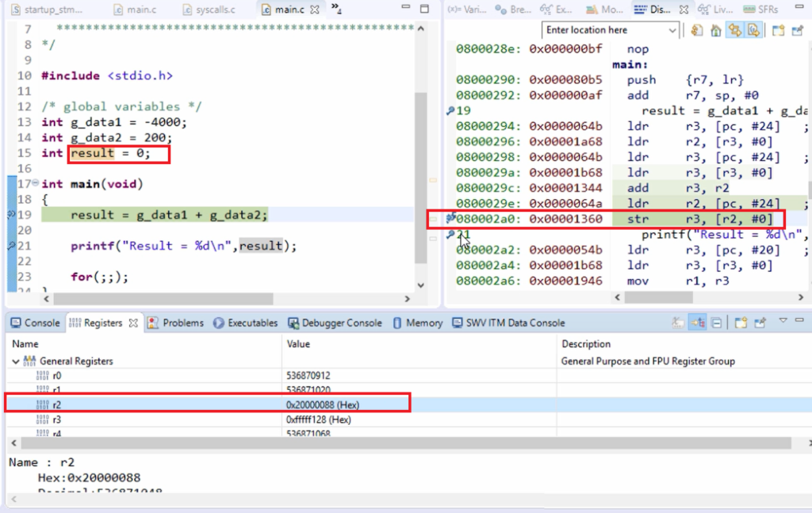
Task: Click source editor scroll-down arrow
Action: coord(421,285)
